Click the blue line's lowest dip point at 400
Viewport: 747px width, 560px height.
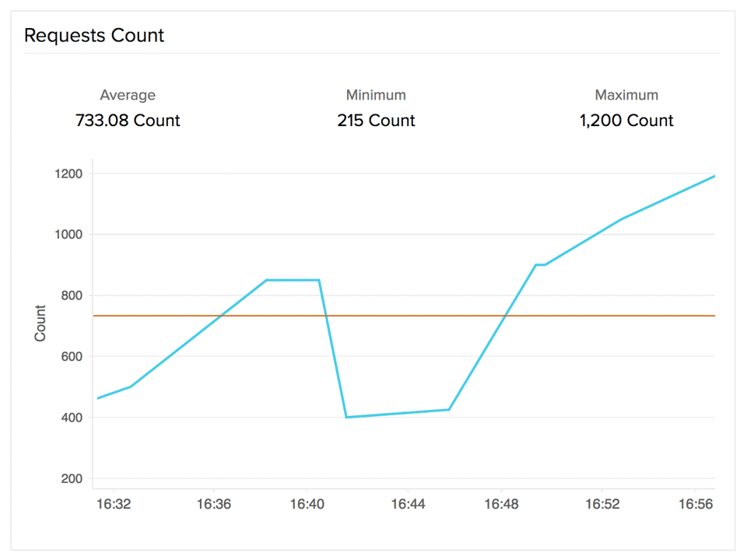pyautogui.click(x=346, y=417)
